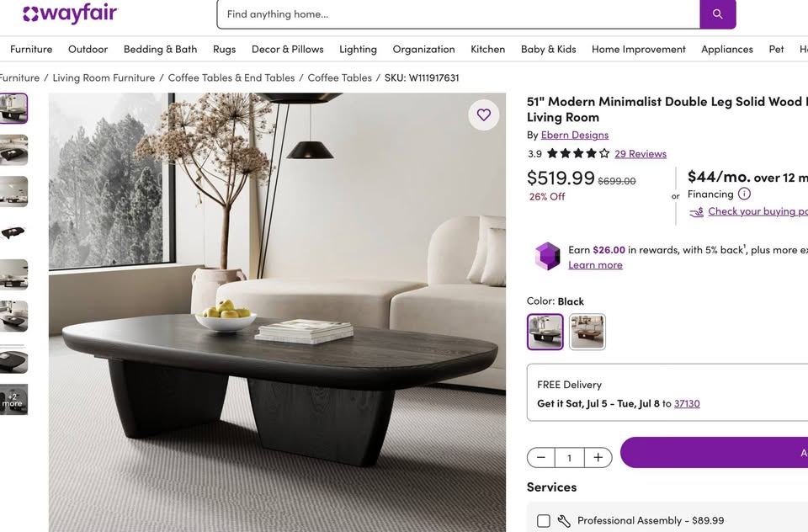The height and width of the screenshot is (532, 808).
Task: Click the Learn more rewards link
Action: coord(595,265)
